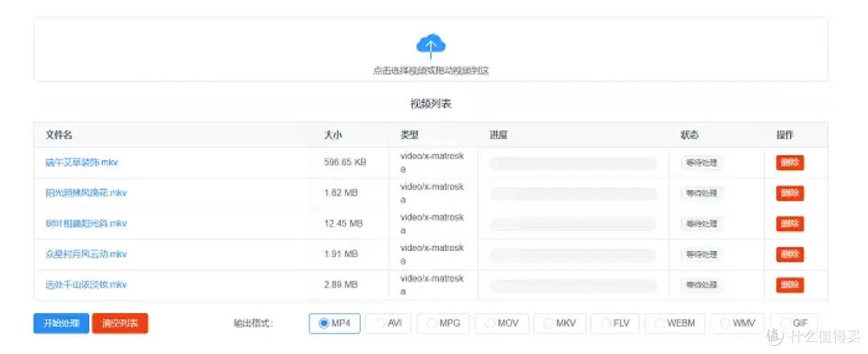Click the 进度 column header

(498, 135)
